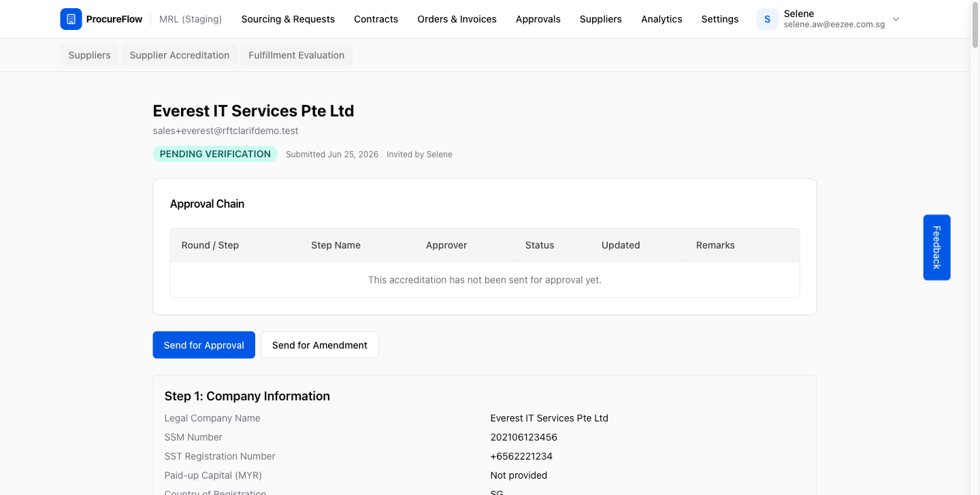Open the MRL (Staging) workspace selector
The width and height of the screenshot is (980, 495).
click(191, 19)
